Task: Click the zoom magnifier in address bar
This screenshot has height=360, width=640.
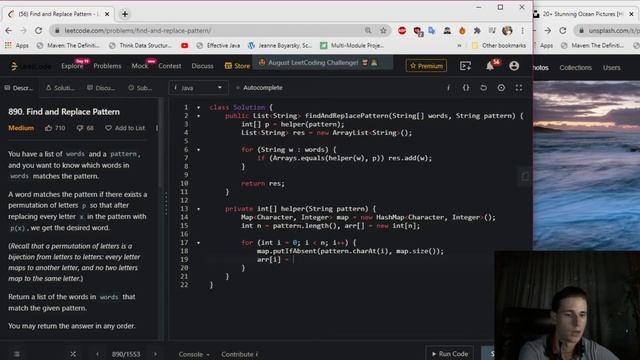Action: [x=368, y=31]
